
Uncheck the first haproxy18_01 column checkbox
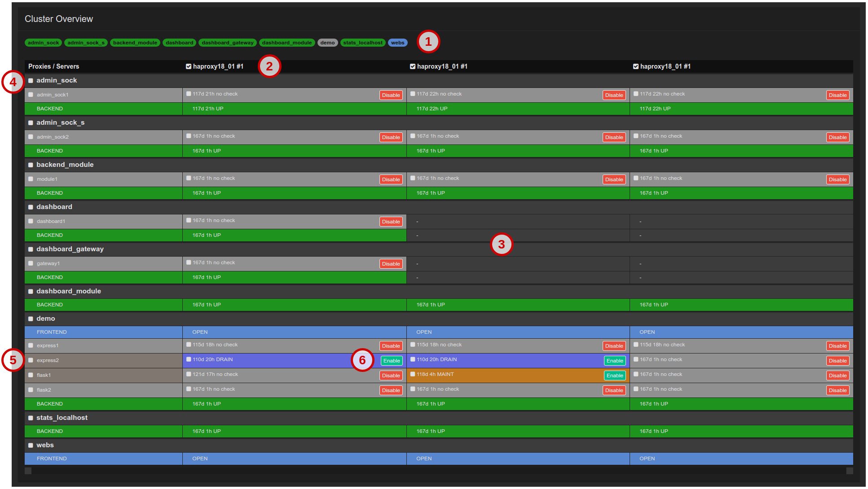(188, 66)
